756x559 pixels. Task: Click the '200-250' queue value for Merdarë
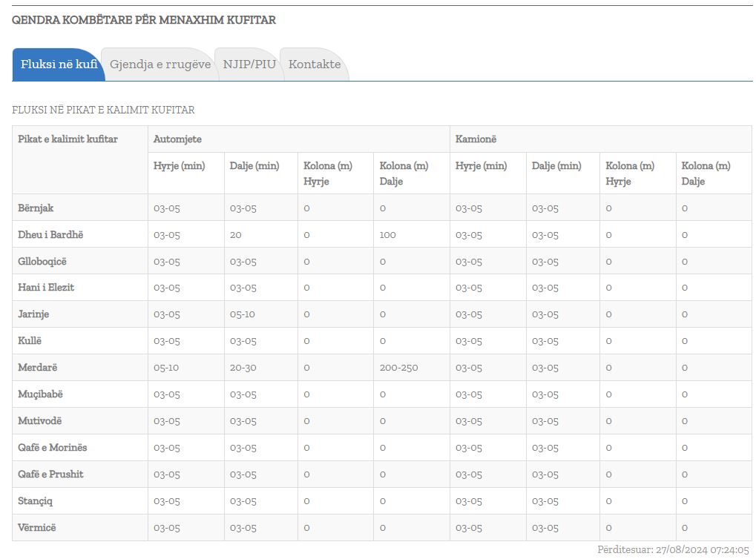point(398,368)
